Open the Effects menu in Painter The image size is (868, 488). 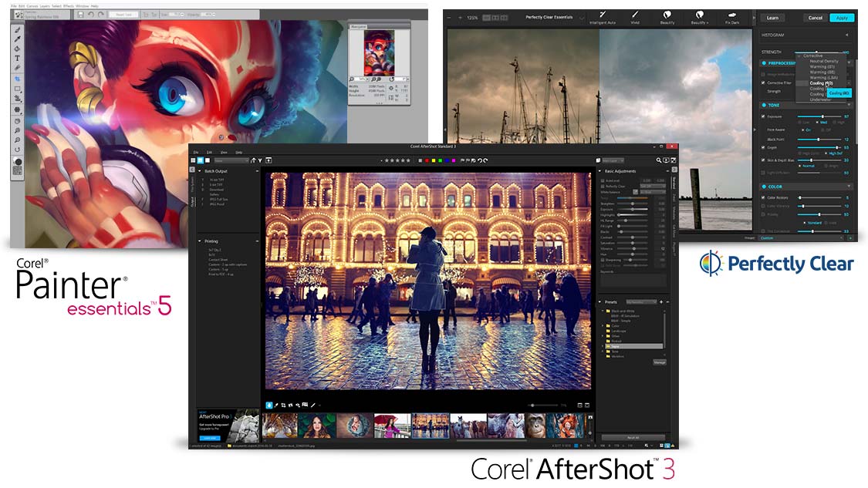click(x=69, y=6)
